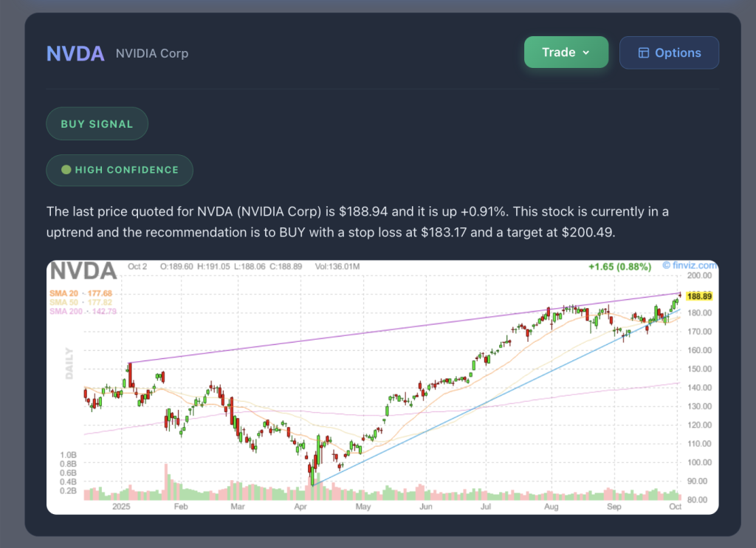Image resolution: width=756 pixels, height=548 pixels.
Task: Click the finviz.com watermark on chart
Action: [689, 265]
